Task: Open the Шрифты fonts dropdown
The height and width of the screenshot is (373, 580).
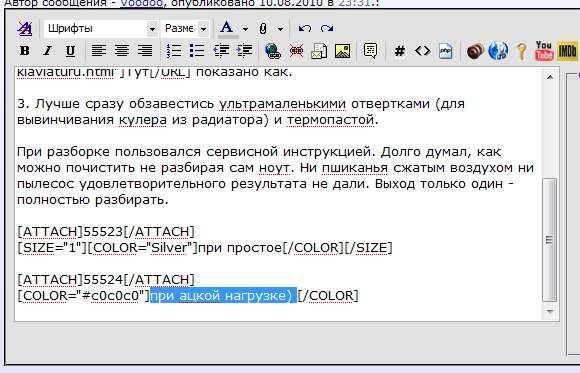Action: (x=101, y=28)
